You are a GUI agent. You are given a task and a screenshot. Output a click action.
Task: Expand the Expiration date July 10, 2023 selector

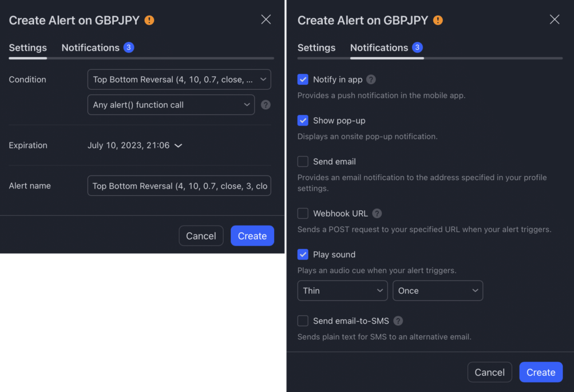coord(135,145)
